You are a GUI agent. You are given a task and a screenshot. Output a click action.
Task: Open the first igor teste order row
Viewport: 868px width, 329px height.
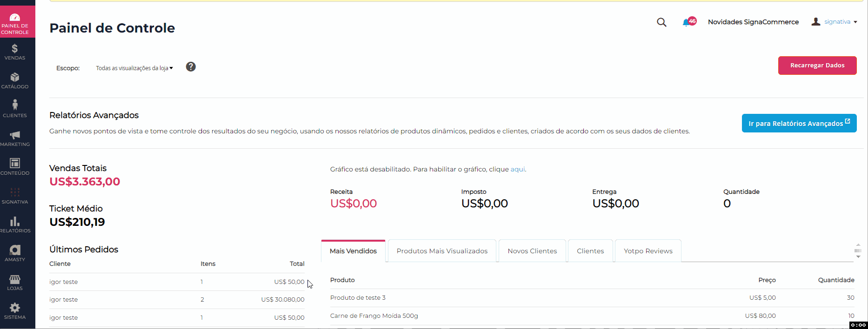click(x=64, y=282)
